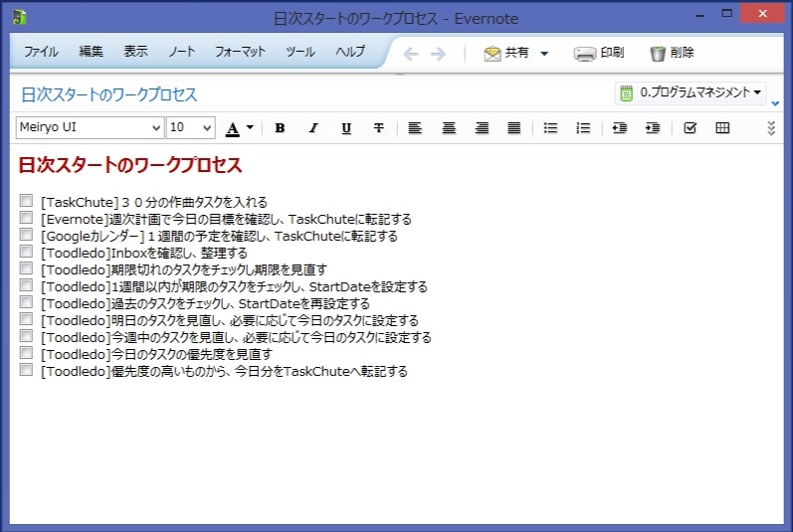The width and height of the screenshot is (793, 532).
Task: Open the フォーマット menu
Action: [240, 52]
